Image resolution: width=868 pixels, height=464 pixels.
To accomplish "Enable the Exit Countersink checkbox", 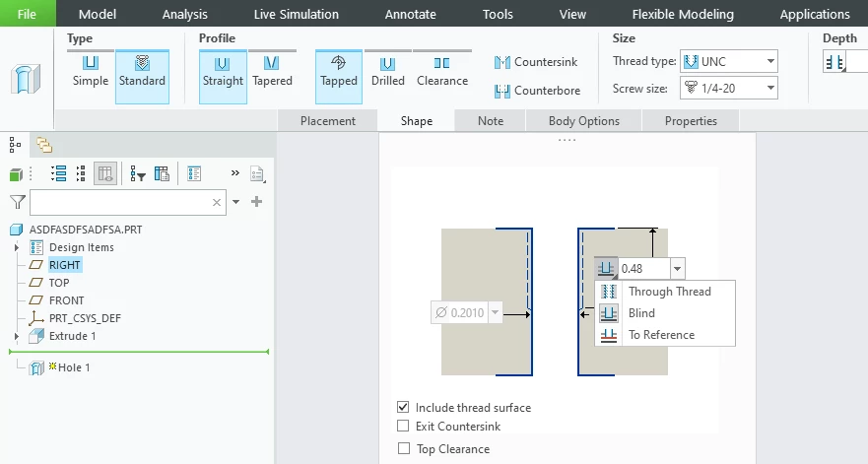I will click(x=403, y=426).
